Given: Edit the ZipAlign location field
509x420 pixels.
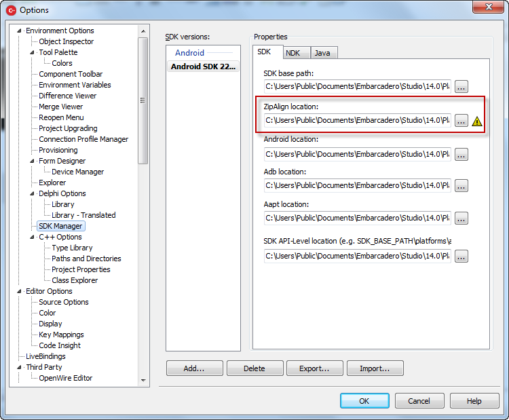Looking at the screenshot, I should pos(358,120).
